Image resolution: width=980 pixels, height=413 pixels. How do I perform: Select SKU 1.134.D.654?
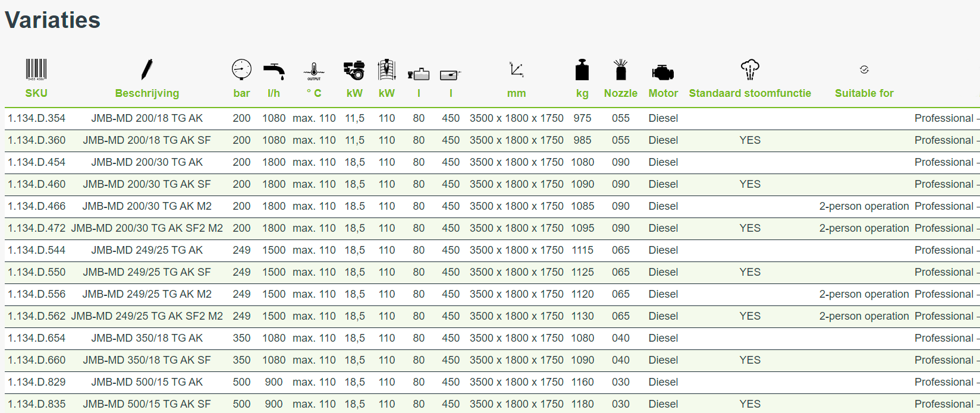pos(36,338)
